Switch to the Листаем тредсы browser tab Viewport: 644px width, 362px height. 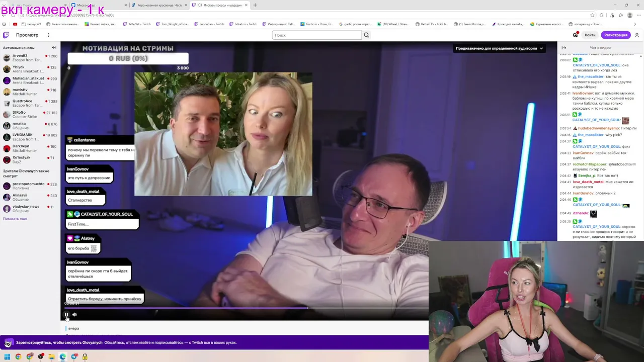pos(220,5)
